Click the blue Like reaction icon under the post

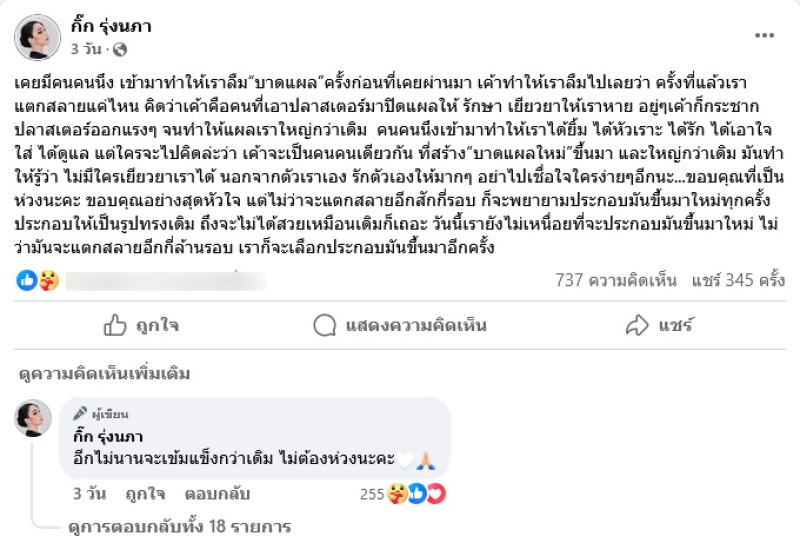tap(27, 281)
